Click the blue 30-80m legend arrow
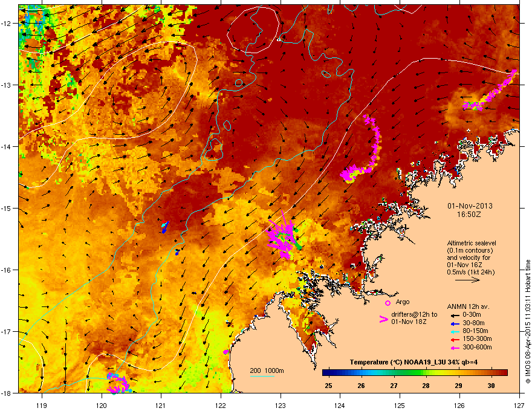 click(455, 323)
